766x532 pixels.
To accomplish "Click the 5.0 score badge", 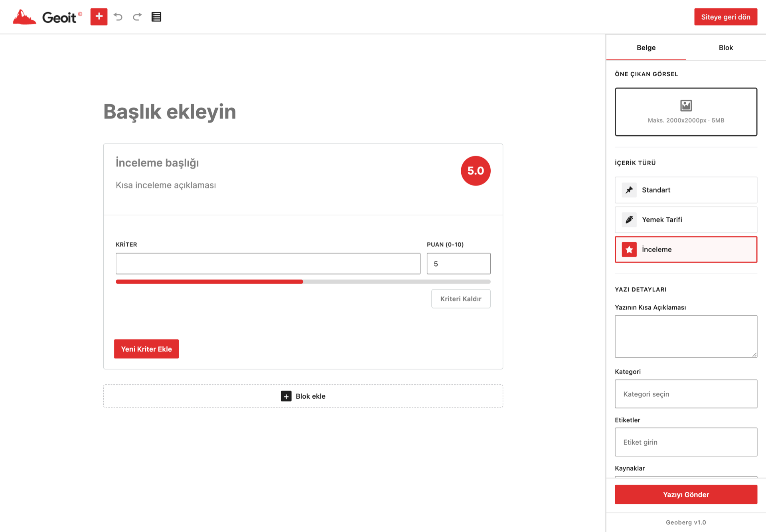I will 476,171.
